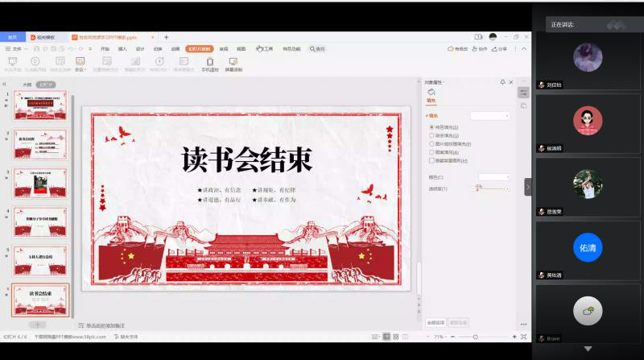Select the 纯色填充 solid fill radio option
Image resolution: width=644 pixels, height=360 pixels.
pyautogui.click(x=432, y=127)
